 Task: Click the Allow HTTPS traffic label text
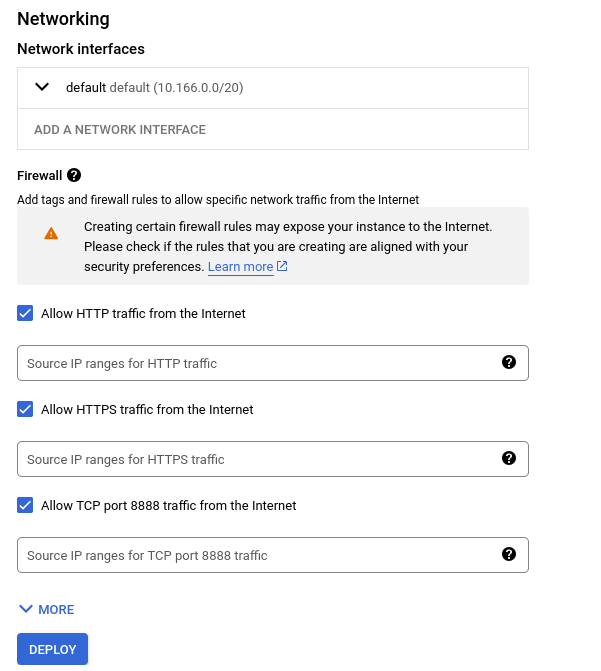pos(147,410)
